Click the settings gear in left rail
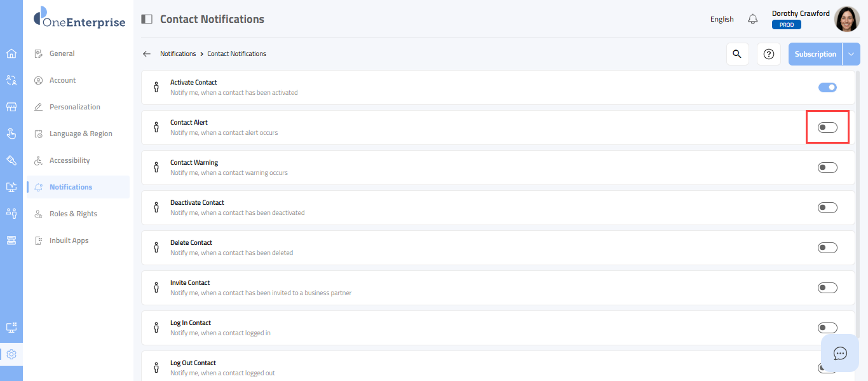Viewport: 868px width, 381px height. (11, 354)
